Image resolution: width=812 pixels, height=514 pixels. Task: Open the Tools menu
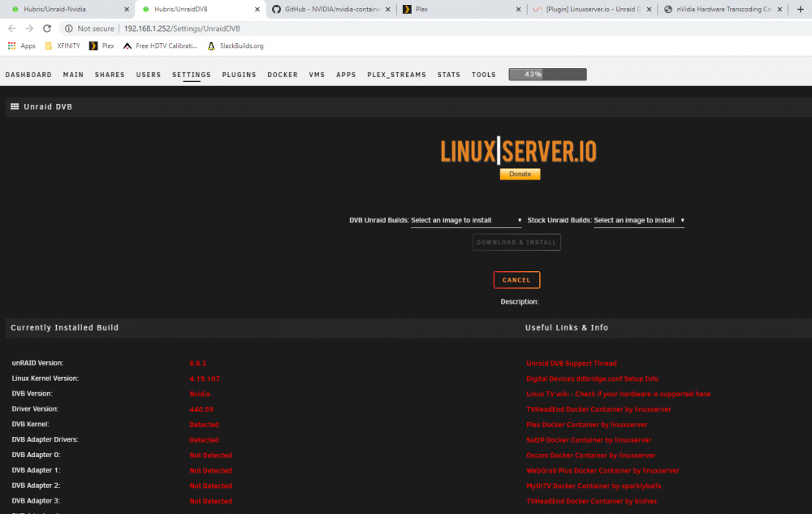pyautogui.click(x=484, y=75)
